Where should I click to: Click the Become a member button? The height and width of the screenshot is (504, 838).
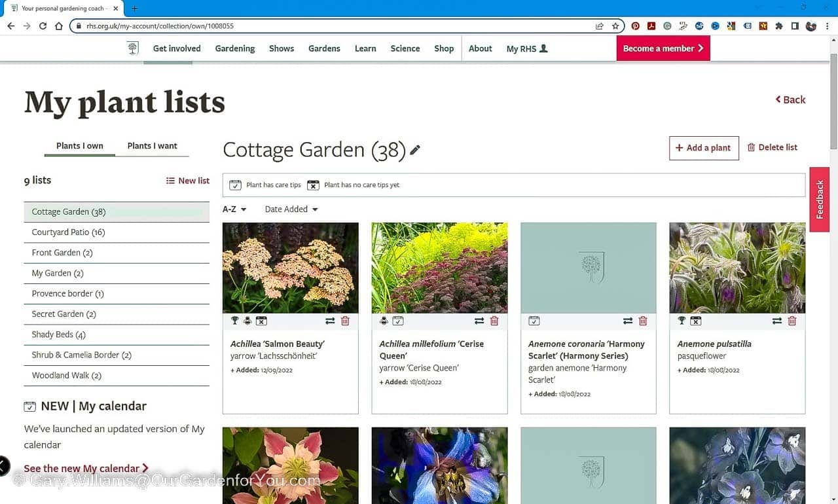(x=663, y=48)
